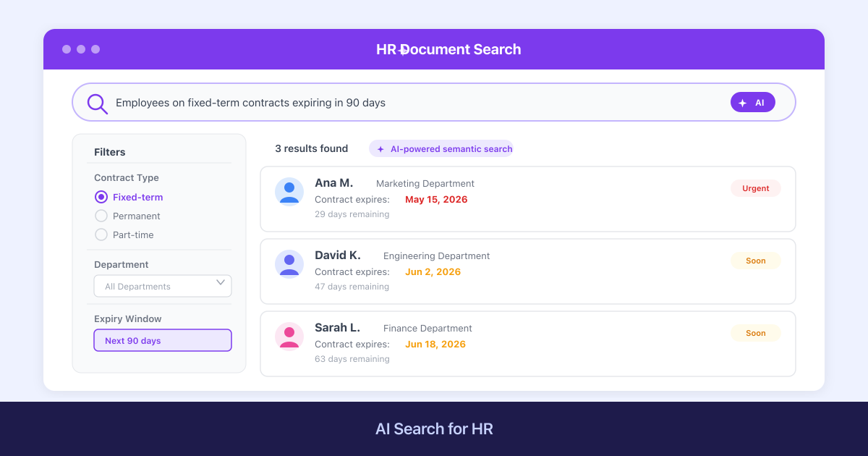The height and width of the screenshot is (456, 868).
Task: Click the AI button in the search bar
Action: 753,102
